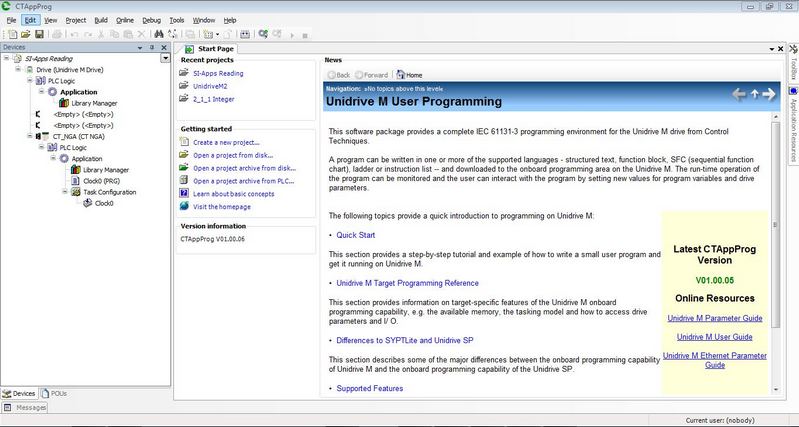Click Create a new project link
799x427 pixels.
pyautogui.click(x=226, y=142)
